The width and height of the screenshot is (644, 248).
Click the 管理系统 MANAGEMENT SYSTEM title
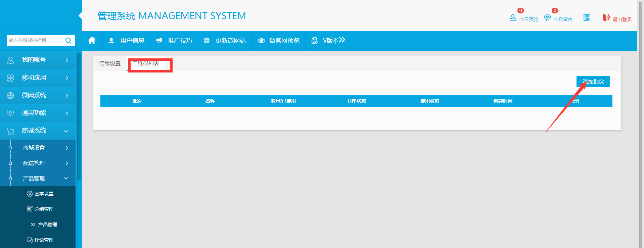tap(172, 16)
